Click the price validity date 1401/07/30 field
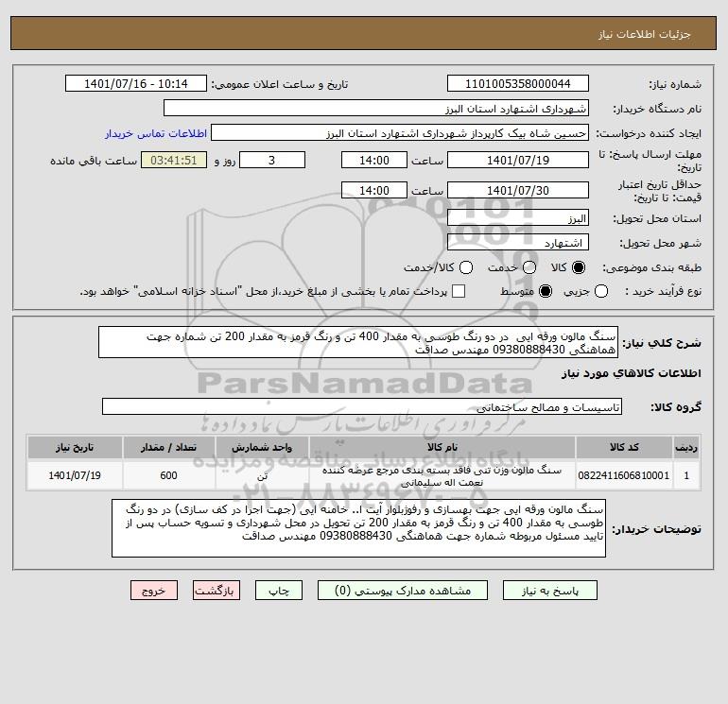The image size is (728, 704). 518,190
